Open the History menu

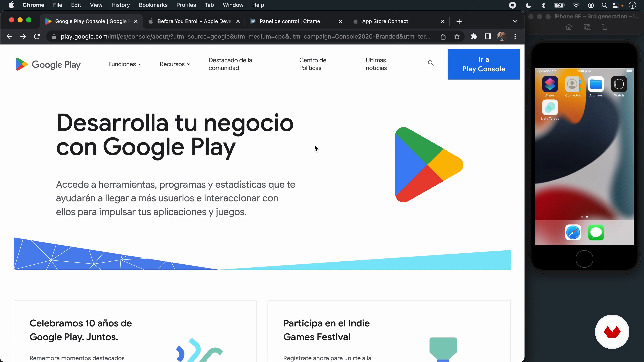(x=121, y=5)
